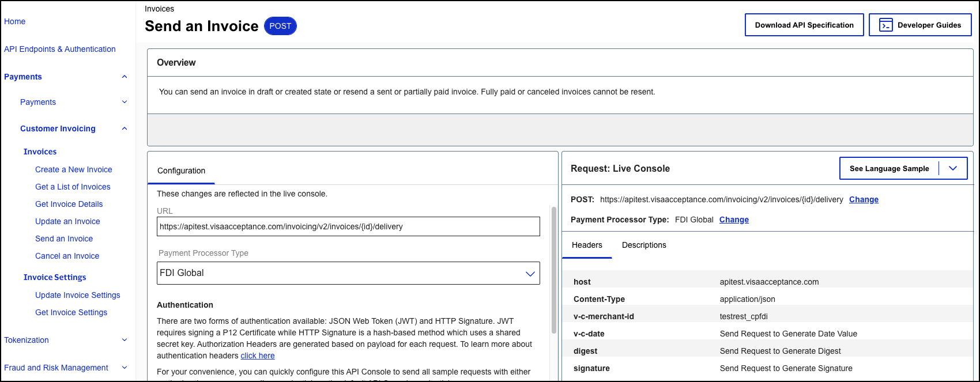This screenshot has width=980, height=382.
Task: Click the Request: Live Console heading
Action: coord(620,168)
